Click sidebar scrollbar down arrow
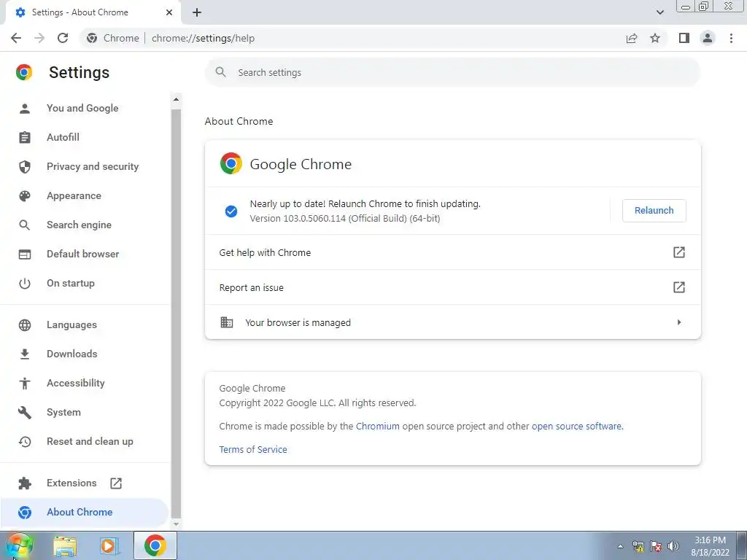This screenshot has height=560, width=747. click(176, 524)
